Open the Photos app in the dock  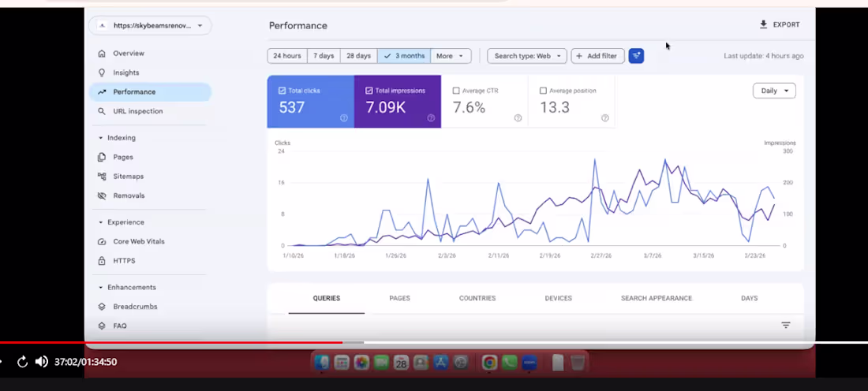click(361, 363)
